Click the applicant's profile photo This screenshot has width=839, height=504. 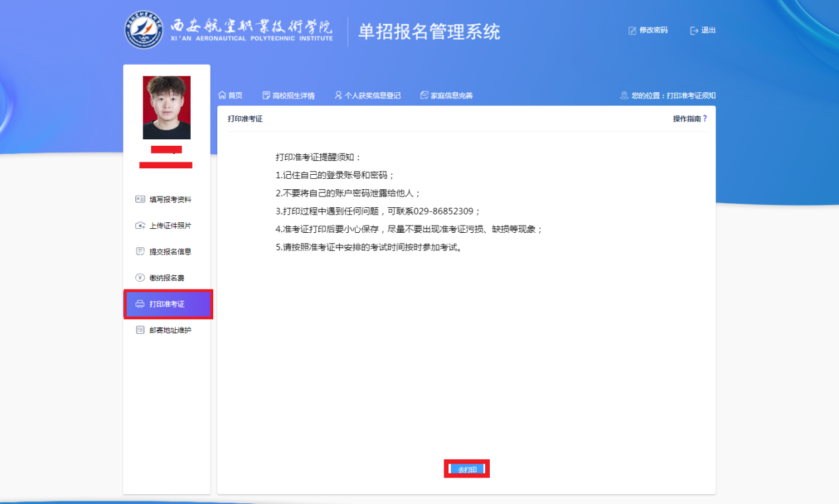pyautogui.click(x=166, y=108)
